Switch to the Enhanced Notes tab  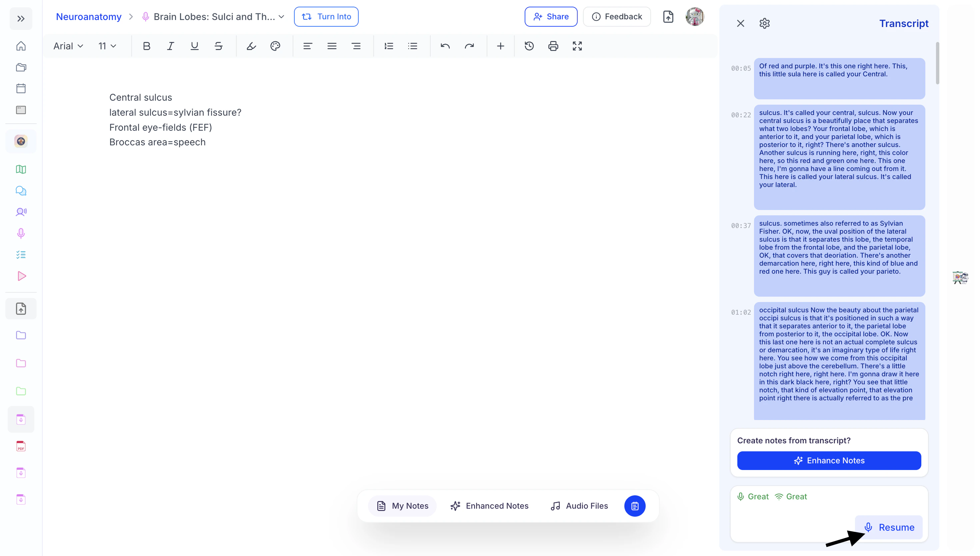489,506
